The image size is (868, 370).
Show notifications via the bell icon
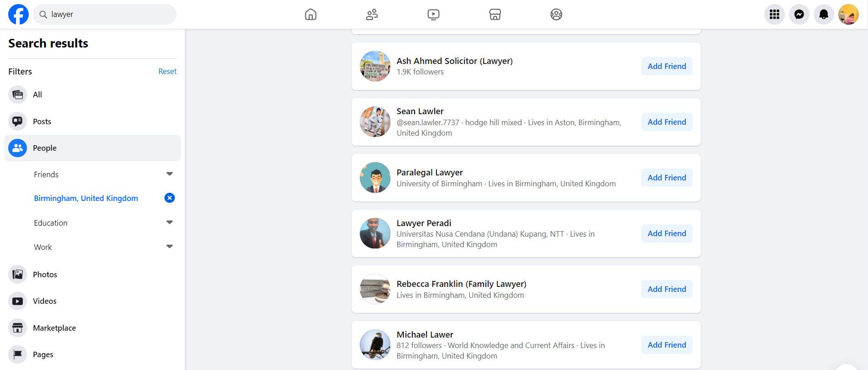pos(824,15)
